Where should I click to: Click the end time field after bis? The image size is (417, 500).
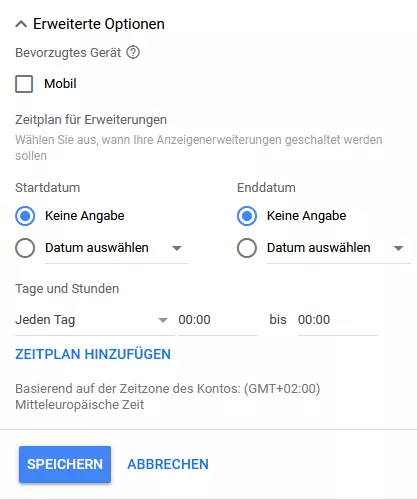pyautogui.click(x=338, y=320)
